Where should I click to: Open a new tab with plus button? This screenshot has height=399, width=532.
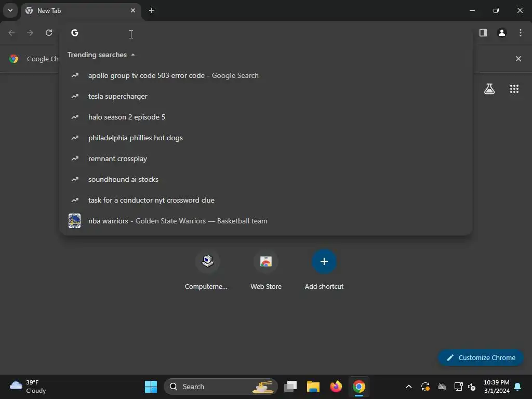click(x=152, y=10)
